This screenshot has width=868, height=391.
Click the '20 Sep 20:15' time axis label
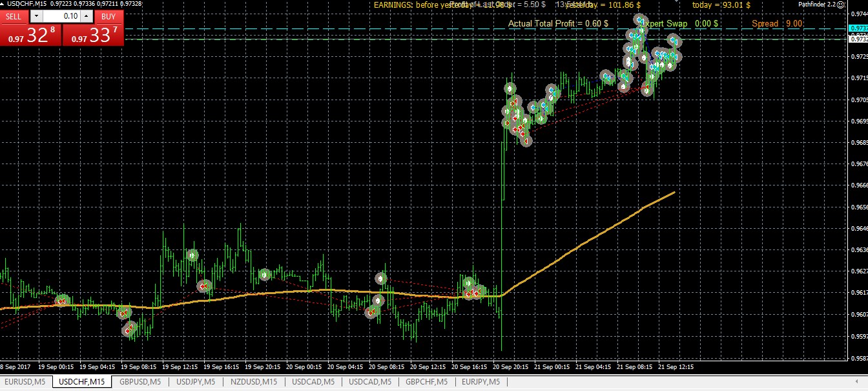click(512, 366)
